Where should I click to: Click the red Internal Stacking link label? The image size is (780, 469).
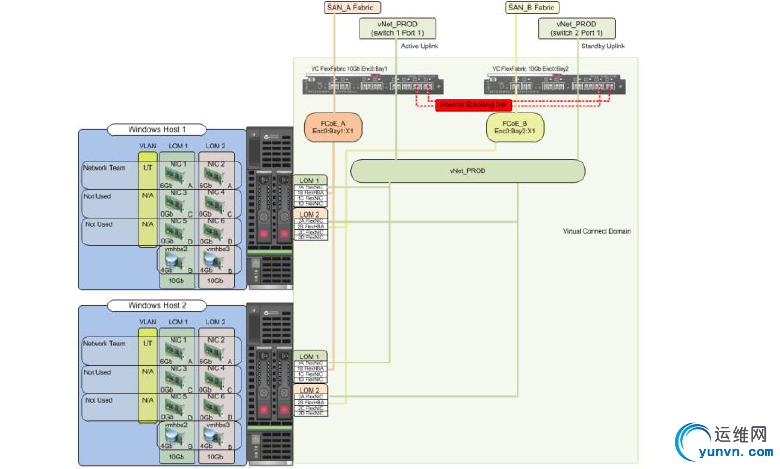coord(473,105)
